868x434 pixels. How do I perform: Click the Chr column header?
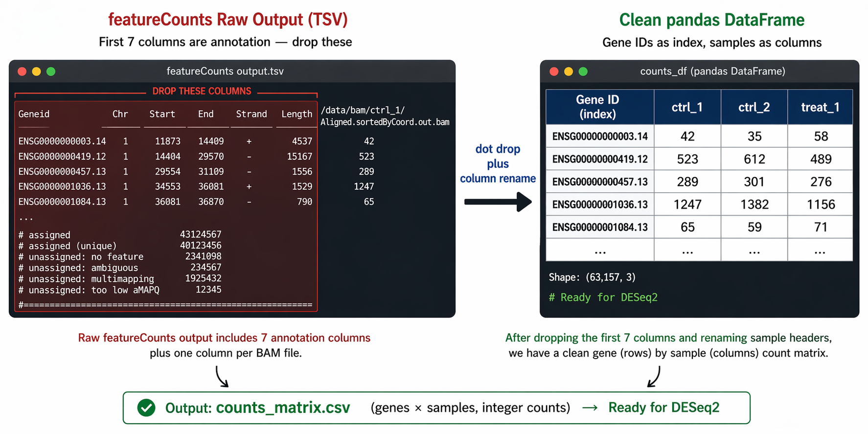coord(120,114)
